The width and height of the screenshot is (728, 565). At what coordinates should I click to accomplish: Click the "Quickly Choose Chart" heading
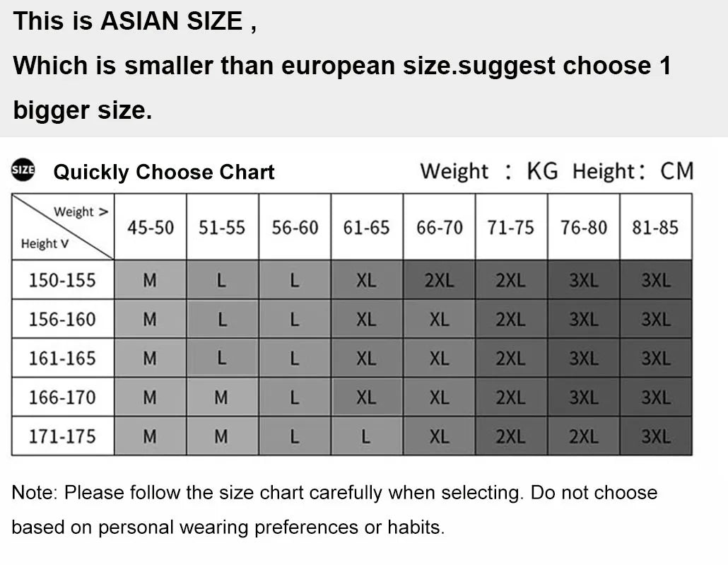[x=164, y=172]
